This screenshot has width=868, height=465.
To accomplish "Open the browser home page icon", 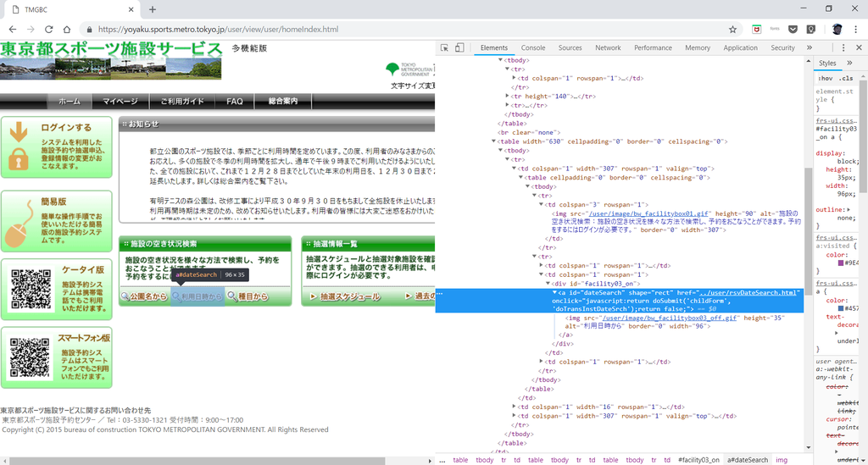I will pyautogui.click(x=67, y=30).
